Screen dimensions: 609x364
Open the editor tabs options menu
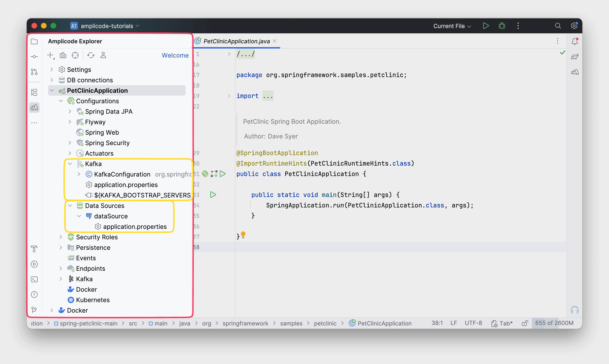tap(557, 41)
